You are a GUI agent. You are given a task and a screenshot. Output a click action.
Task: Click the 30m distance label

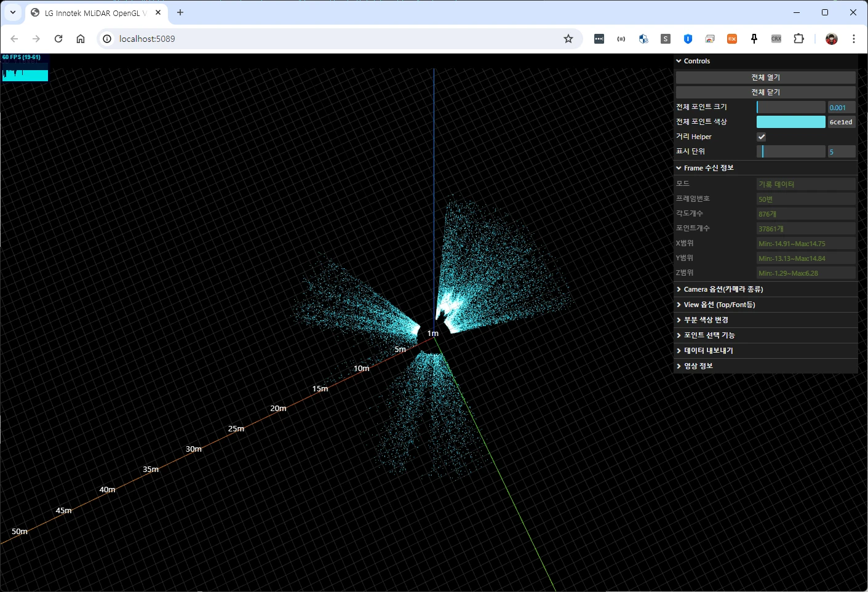pos(194,449)
